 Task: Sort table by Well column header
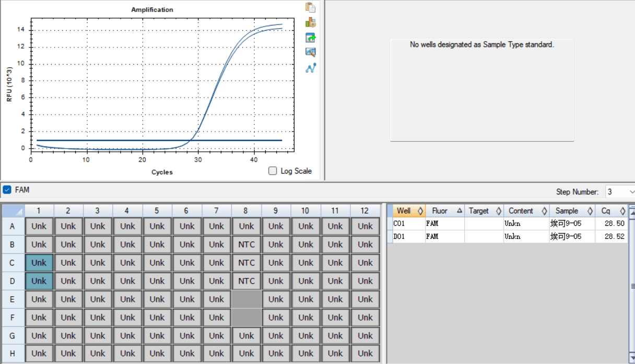click(x=409, y=211)
